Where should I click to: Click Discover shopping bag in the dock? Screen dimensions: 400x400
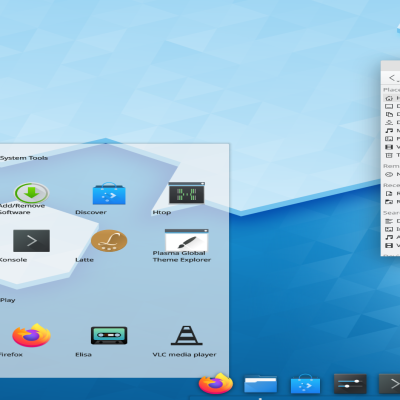click(305, 384)
